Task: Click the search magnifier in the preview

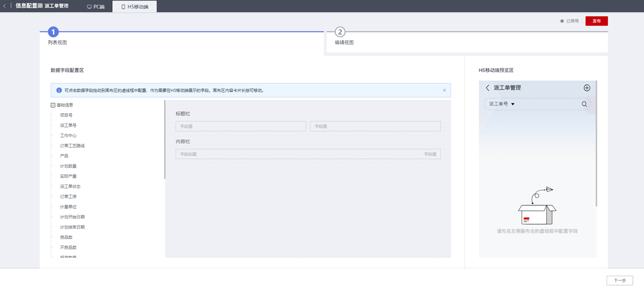Action: 584,104
